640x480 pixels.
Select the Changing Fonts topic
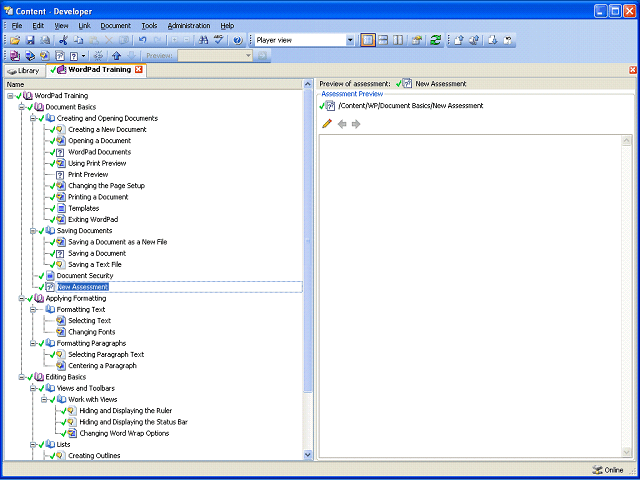(92, 332)
